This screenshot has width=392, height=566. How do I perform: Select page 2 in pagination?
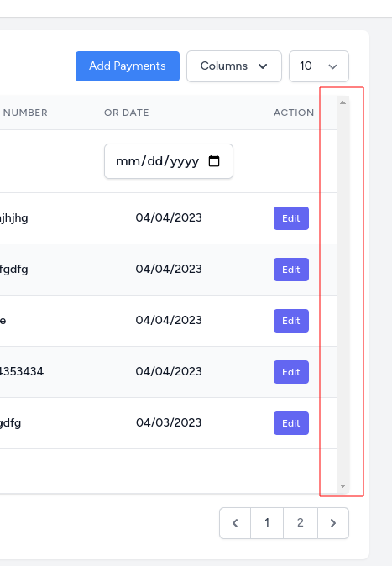(x=301, y=523)
